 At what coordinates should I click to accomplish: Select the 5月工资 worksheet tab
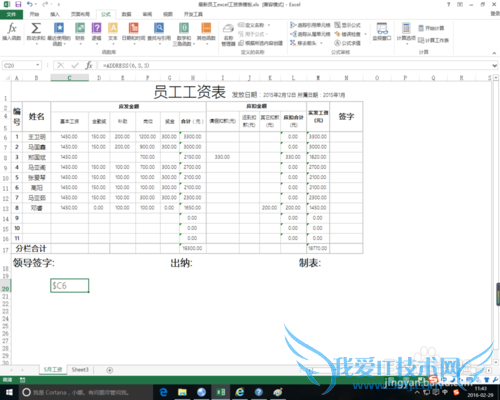click(53, 370)
